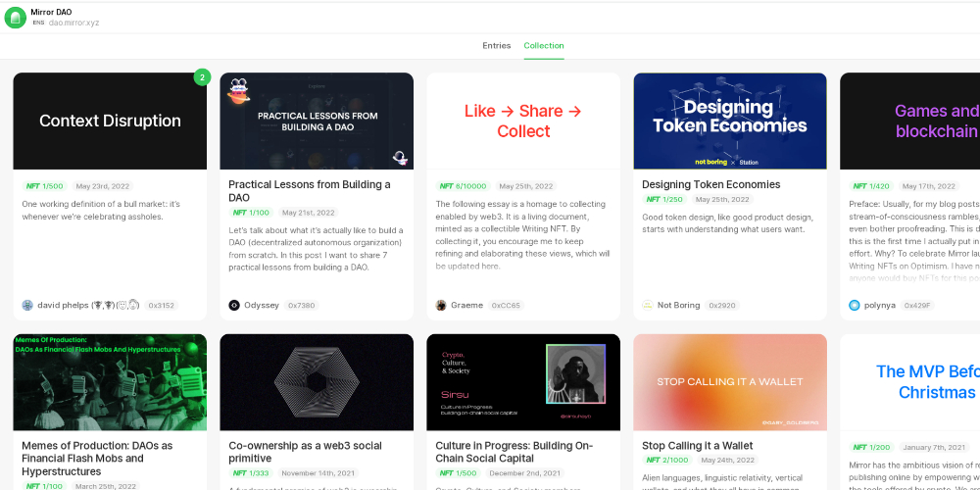
Task: Click the 0x7380 address tag
Action: (x=301, y=306)
